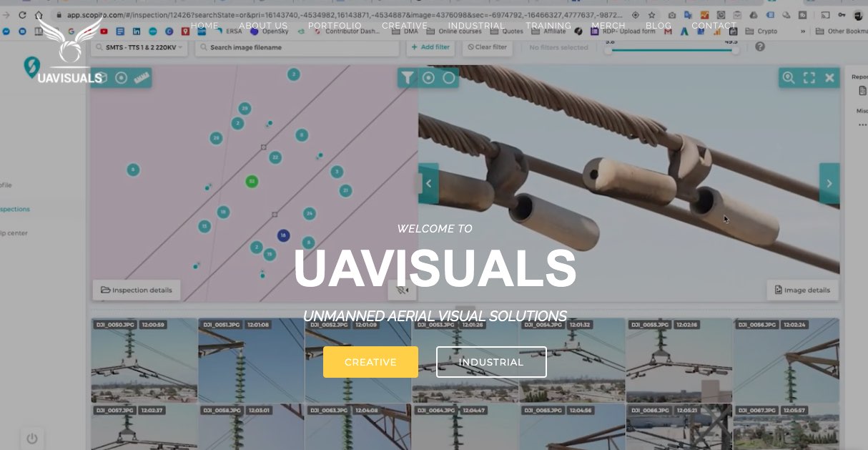Screen dimensions: 868x450
Task: Click the UAVisuals winged logo
Action: [69, 50]
